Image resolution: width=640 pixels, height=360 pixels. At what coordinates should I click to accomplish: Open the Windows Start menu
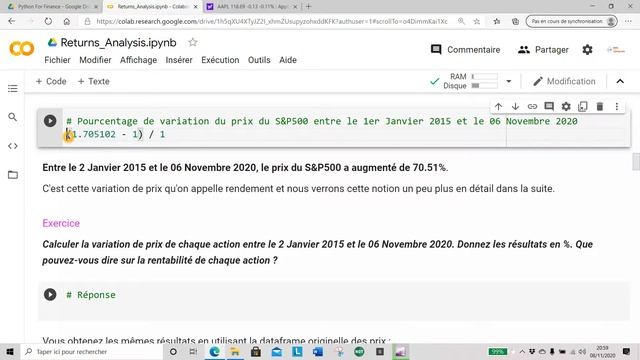[x=10, y=351]
